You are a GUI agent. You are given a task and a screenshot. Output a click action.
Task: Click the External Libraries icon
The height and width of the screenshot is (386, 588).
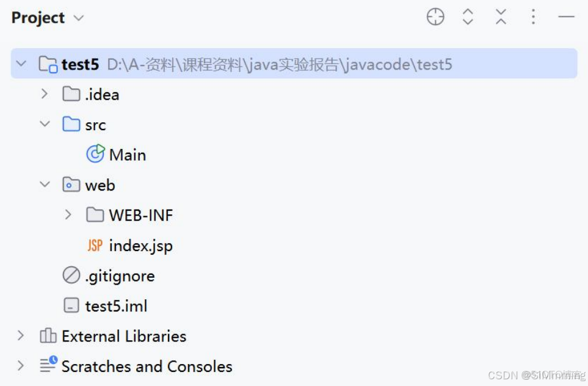(x=48, y=335)
